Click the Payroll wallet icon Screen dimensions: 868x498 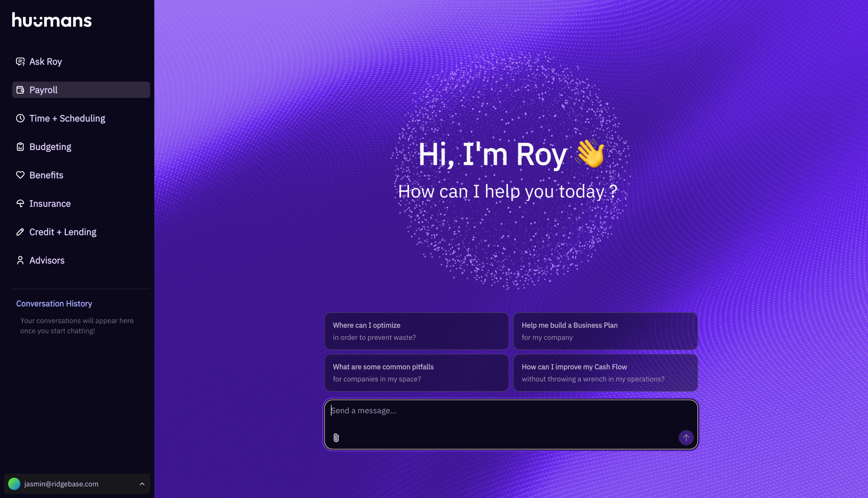(20, 90)
